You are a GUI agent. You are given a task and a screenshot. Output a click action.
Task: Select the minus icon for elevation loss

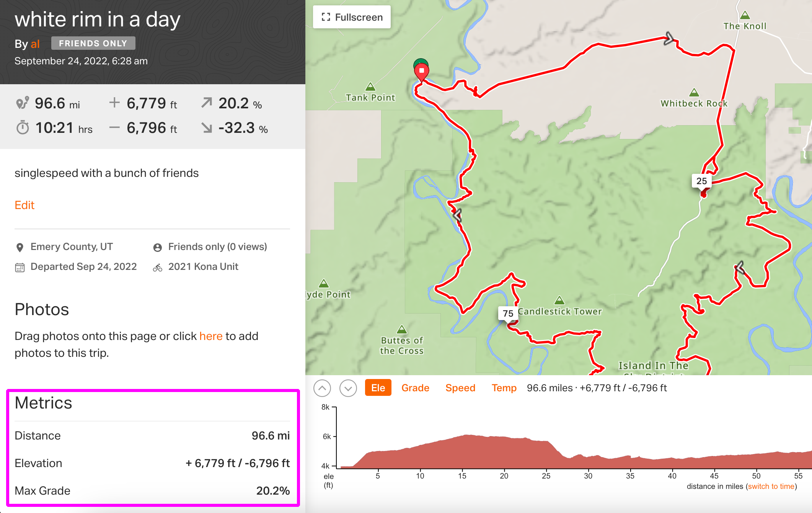(114, 128)
